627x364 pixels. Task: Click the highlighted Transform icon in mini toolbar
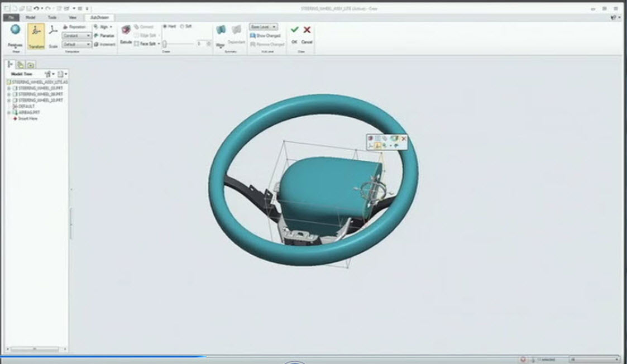[x=377, y=146]
